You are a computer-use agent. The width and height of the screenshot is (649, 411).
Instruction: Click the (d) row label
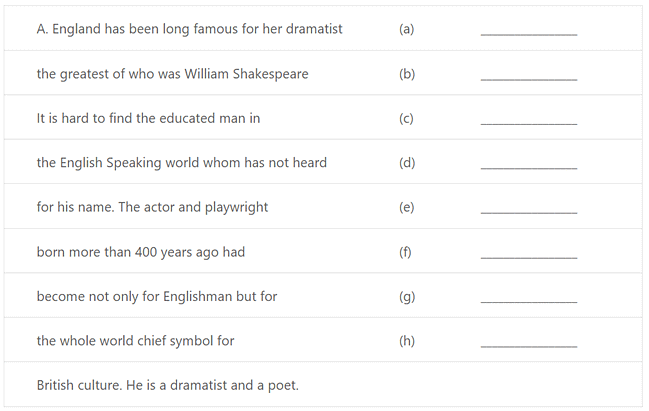406,163
